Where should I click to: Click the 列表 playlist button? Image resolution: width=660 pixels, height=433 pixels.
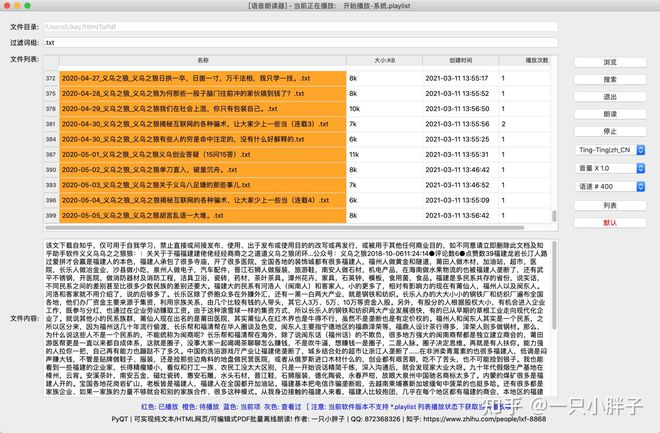[x=610, y=205]
